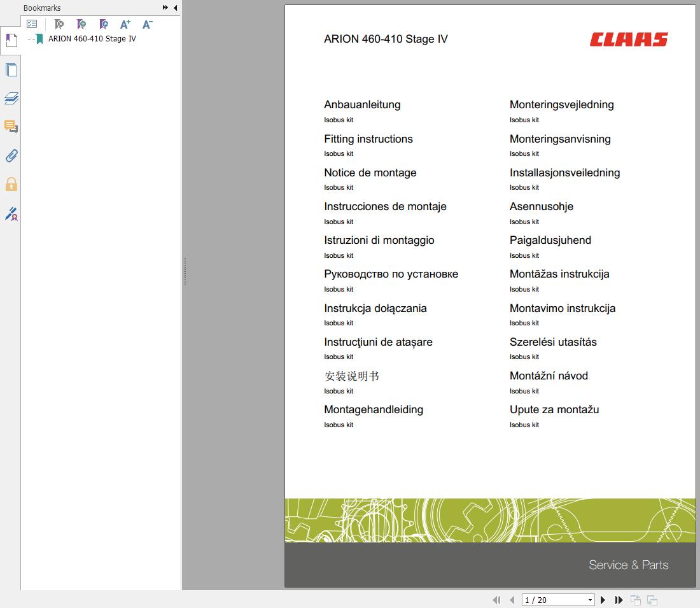Click the 'Instrucciones de montaje' text
This screenshot has width=700, height=608.
(x=385, y=206)
